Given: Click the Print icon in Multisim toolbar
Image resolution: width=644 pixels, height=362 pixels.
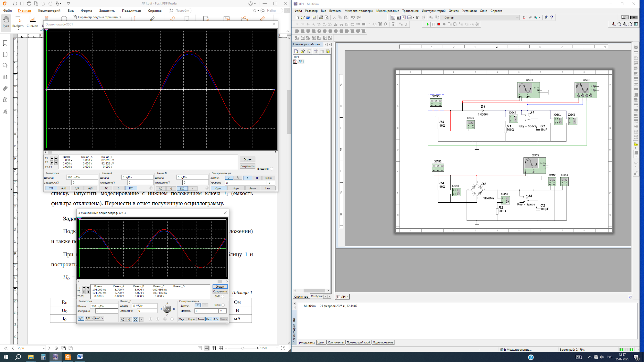Looking at the screenshot, I should coord(321,18).
